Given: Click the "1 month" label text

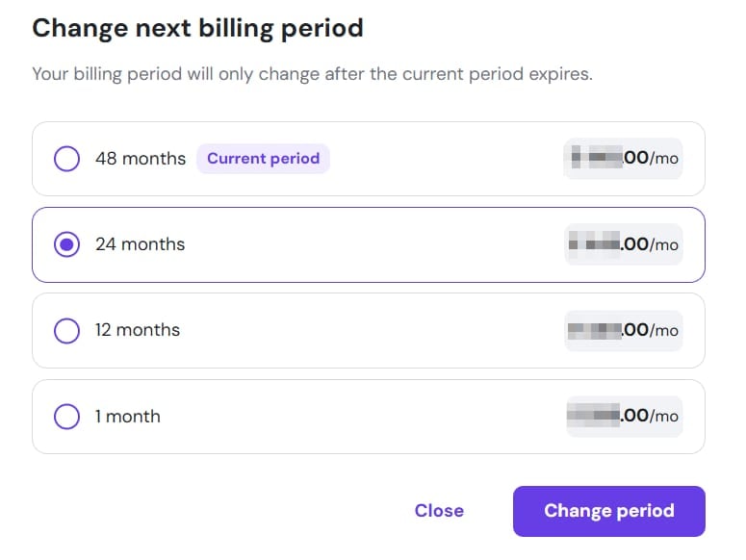Looking at the screenshot, I should coord(128,417).
